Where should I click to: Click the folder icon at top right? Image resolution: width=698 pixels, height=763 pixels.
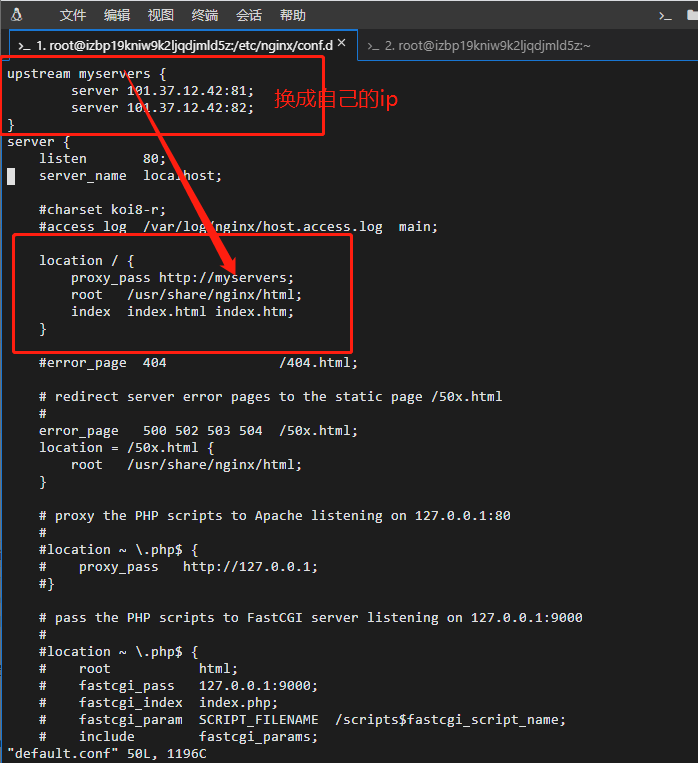tap(692, 15)
